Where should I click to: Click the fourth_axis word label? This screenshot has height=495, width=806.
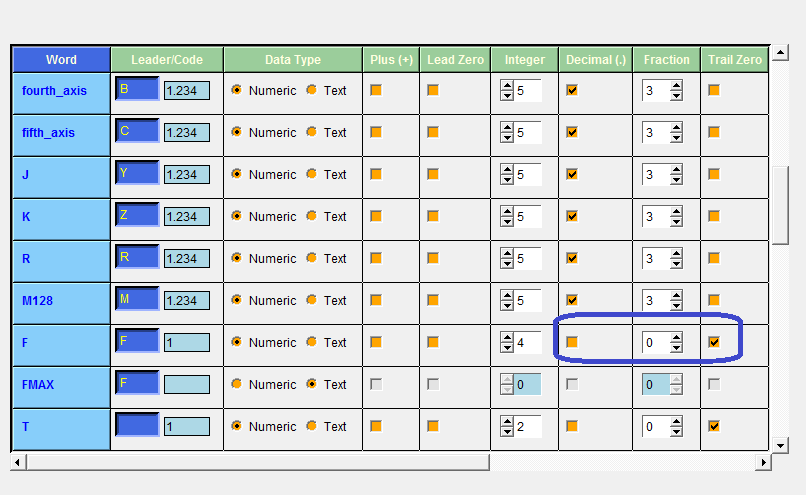54,90
